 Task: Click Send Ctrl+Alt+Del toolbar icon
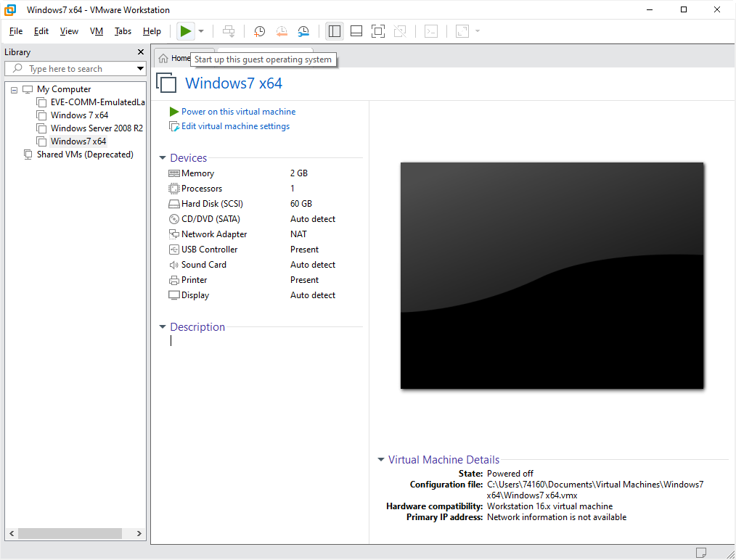[229, 31]
